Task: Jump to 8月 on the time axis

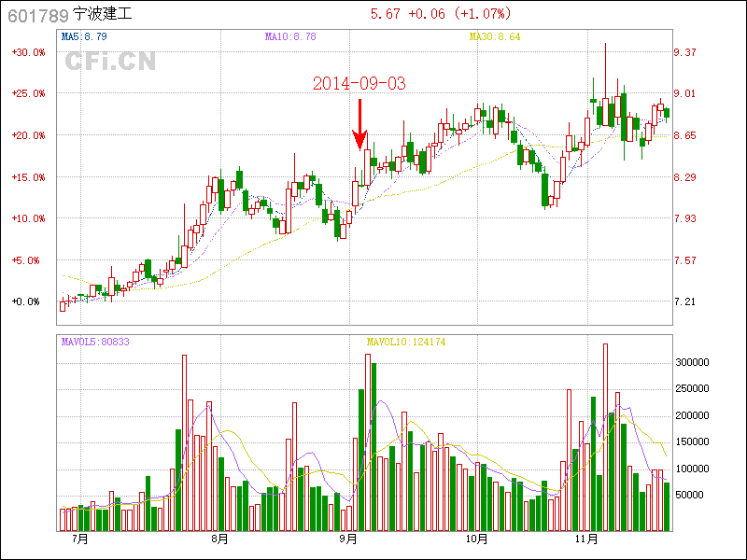Action: click(220, 539)
